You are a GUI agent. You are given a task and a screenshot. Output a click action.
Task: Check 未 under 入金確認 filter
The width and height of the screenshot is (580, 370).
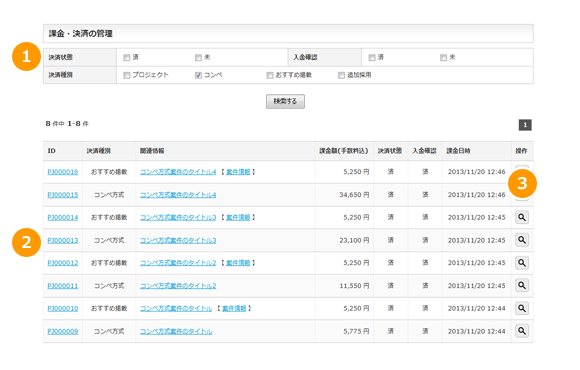(444, 57)
